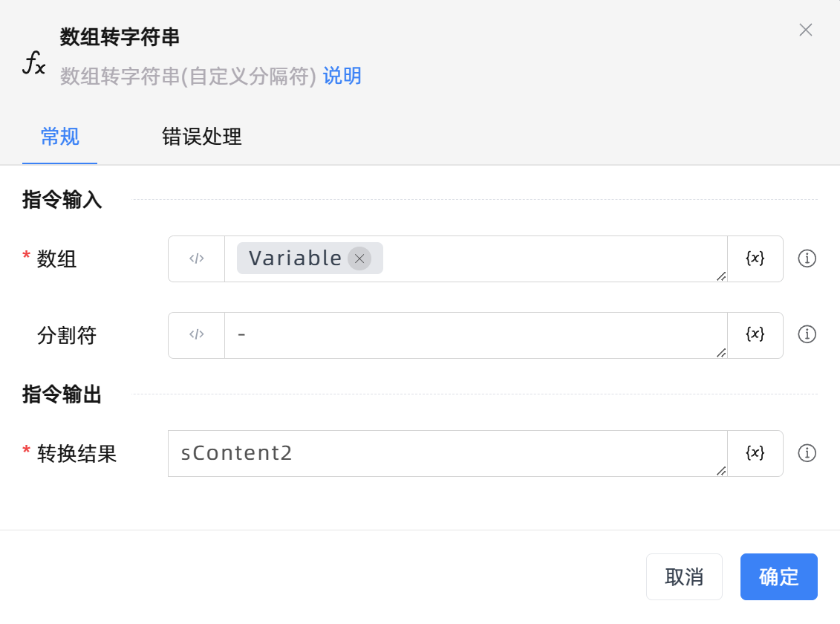840x624 pixels.
Task: Confirm with the 确定 button
Action: (778, 576)
